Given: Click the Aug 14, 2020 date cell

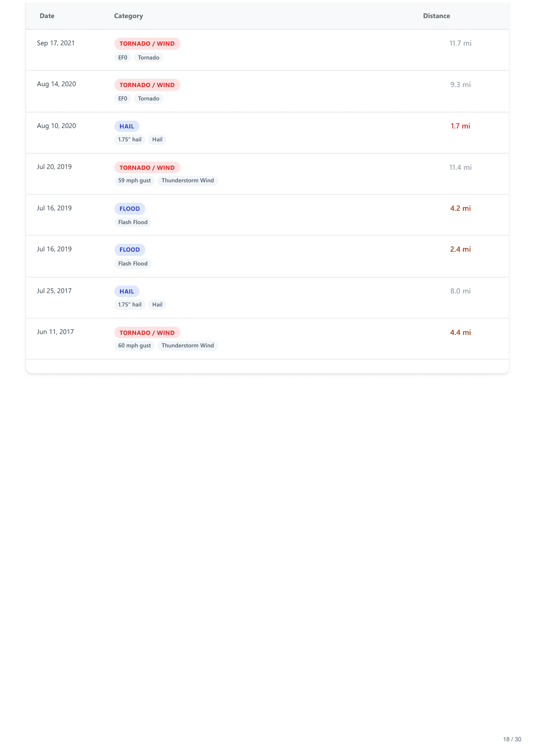Looking at the screenshot, I should 56,84.
